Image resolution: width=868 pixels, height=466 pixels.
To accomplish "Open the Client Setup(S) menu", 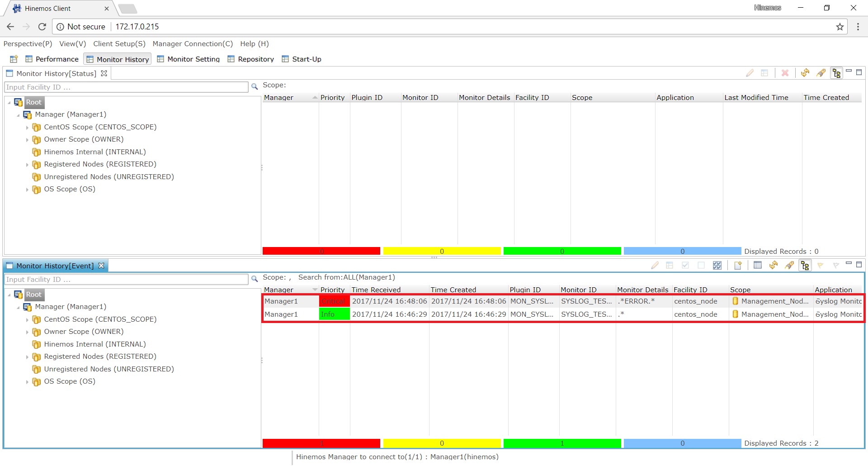I will 119,44.
